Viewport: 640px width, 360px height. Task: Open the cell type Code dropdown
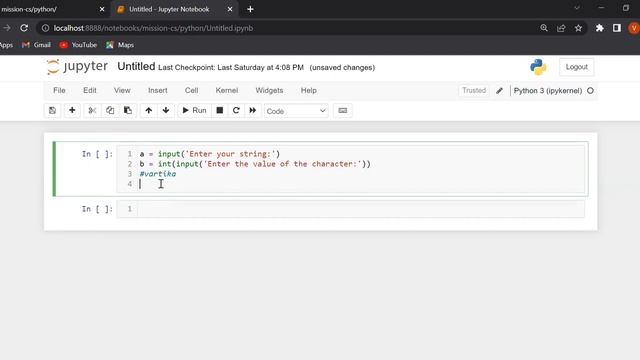[296, 111]
